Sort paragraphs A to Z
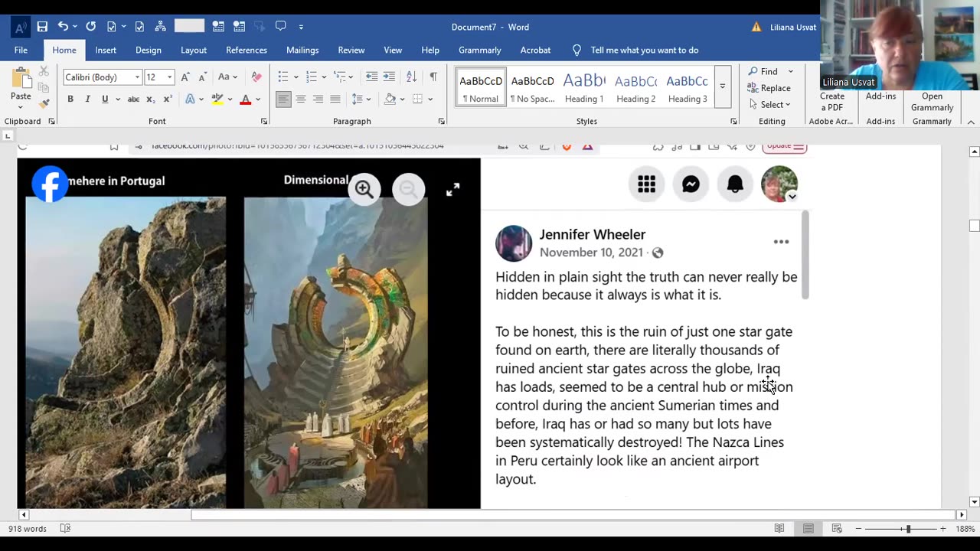The height and width of the screenshot is (551, 980). click(x=411, y=77)
